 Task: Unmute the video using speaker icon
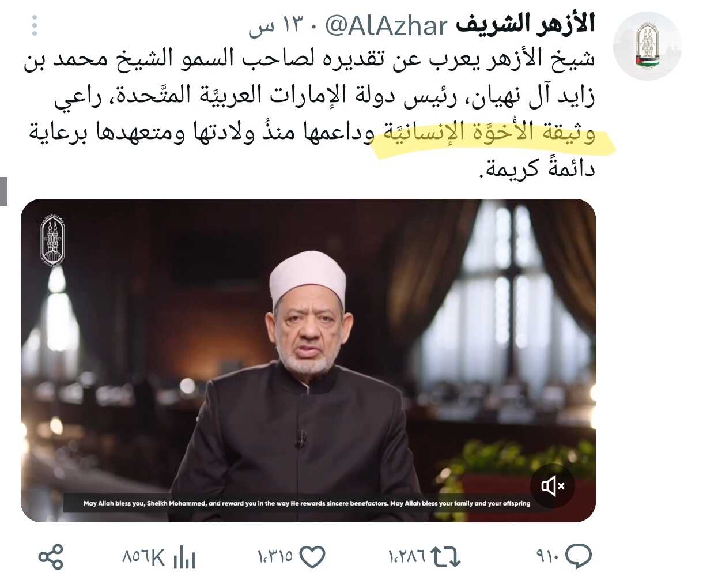[552, 486]
